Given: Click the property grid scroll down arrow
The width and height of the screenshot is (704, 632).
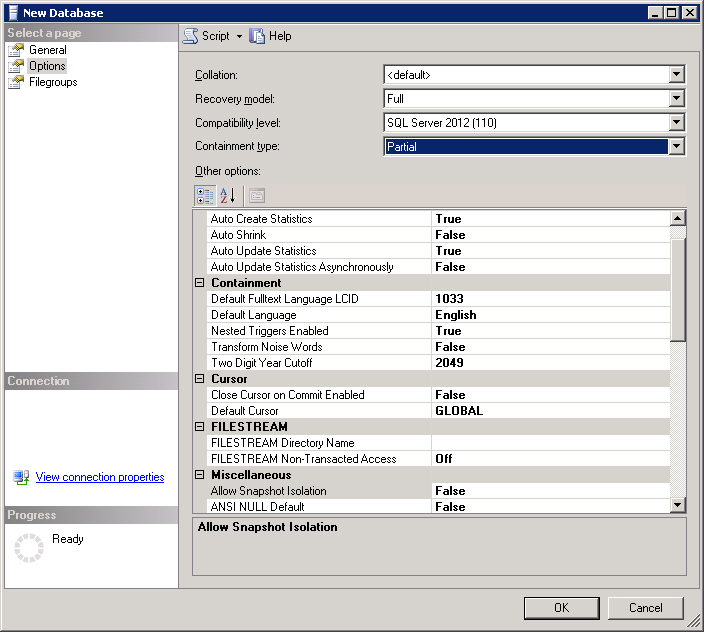Looking at the screenshot, I should 677,506.
